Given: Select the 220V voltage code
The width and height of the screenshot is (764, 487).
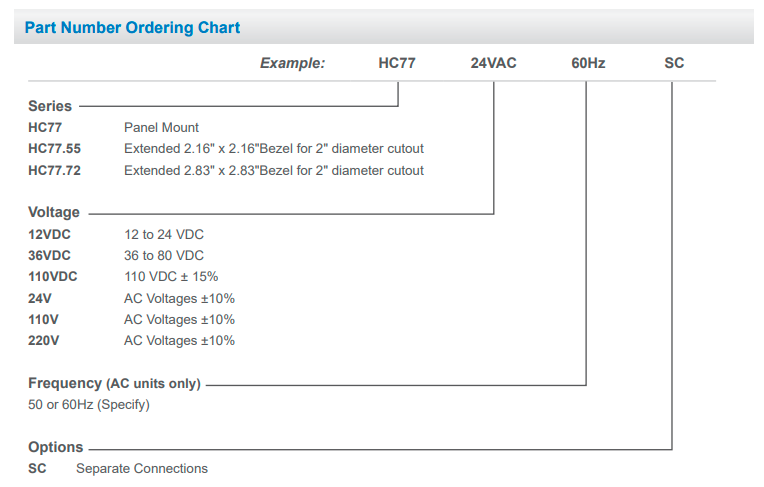Looking at the screenshot, I should coord(43,340).
